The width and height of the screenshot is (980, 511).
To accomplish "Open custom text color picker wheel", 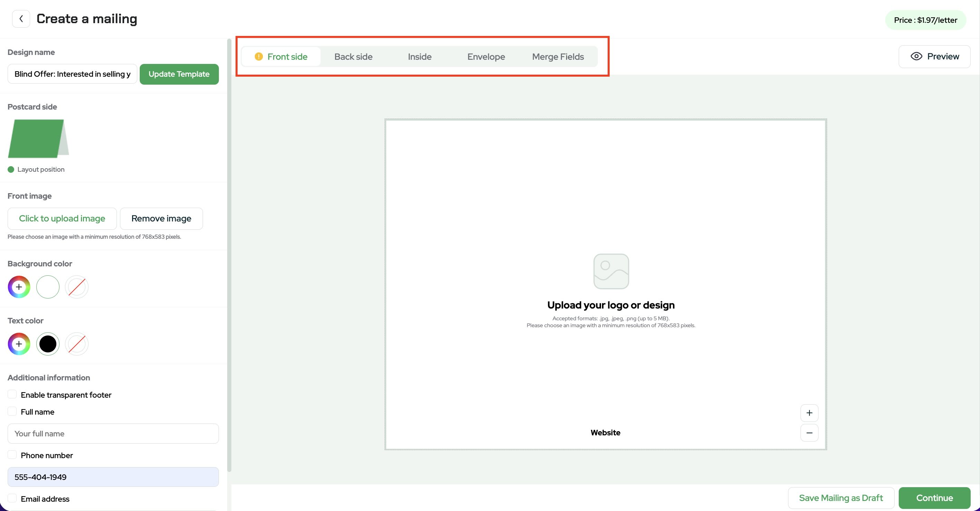I will click(19, 344).
